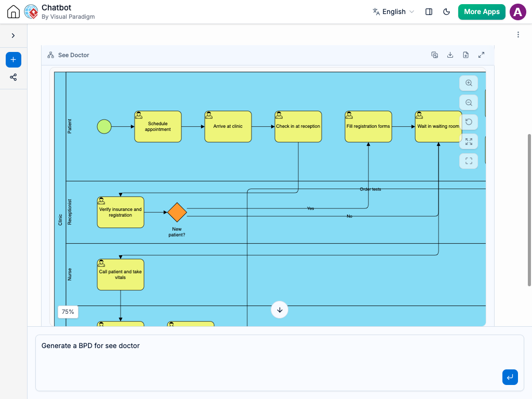The height and width of the screenshot is (399, 532).
Task: Click the Yes flow label
Action: point(311,208)
